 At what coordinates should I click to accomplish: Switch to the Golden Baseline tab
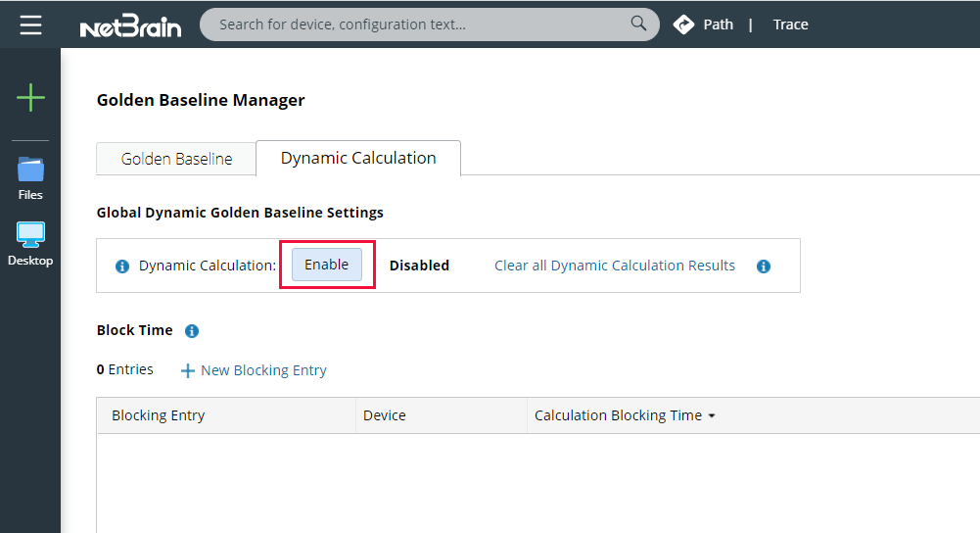[176, 159]
